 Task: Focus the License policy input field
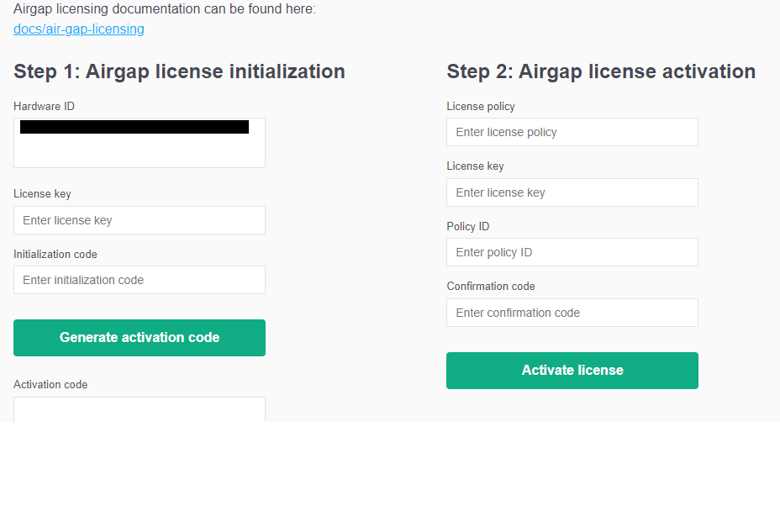pos(572,132)
